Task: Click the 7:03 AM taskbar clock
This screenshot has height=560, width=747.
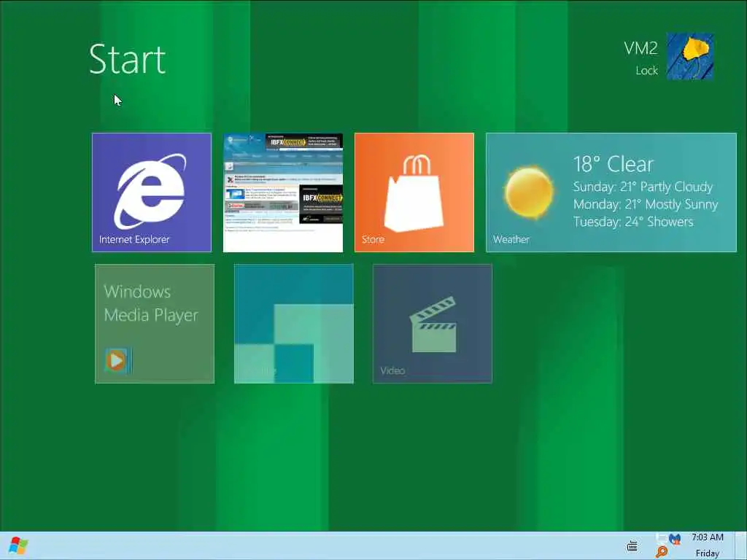Action: pyautogui.click(x=708, y=537)
